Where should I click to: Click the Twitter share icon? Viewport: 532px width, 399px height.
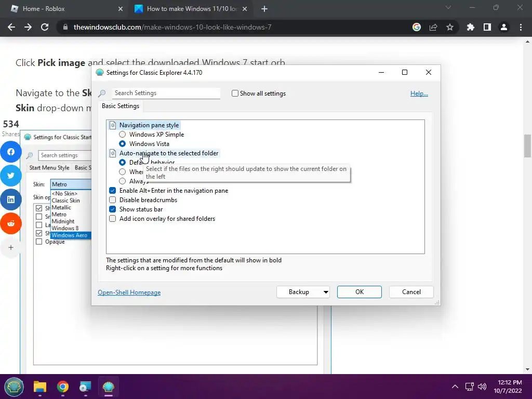coord(11,176)
